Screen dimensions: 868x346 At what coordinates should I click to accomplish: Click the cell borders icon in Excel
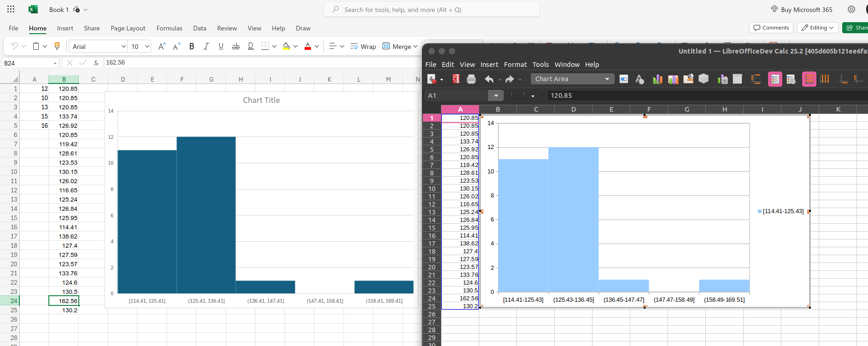(265, 46)
